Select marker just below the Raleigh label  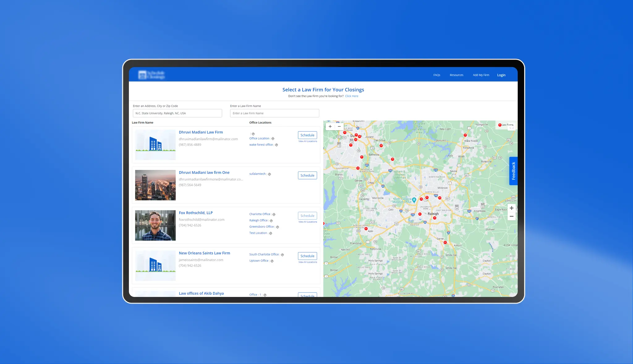(435, 218)
